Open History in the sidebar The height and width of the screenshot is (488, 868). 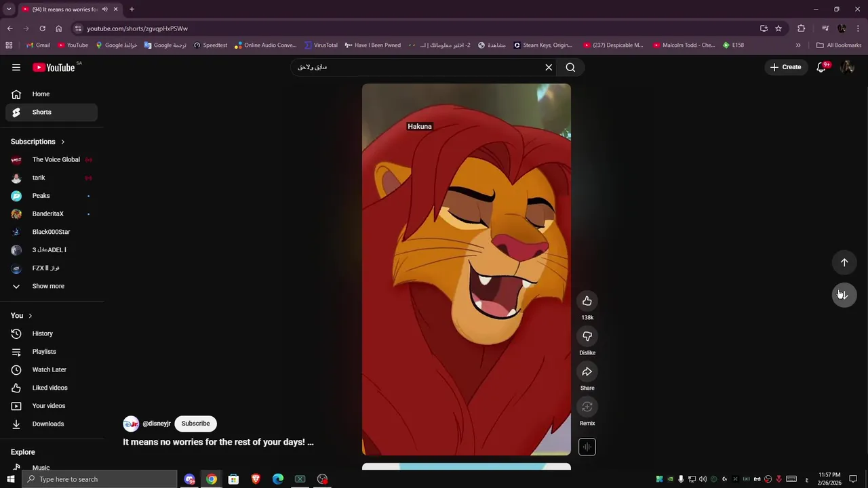52,333
